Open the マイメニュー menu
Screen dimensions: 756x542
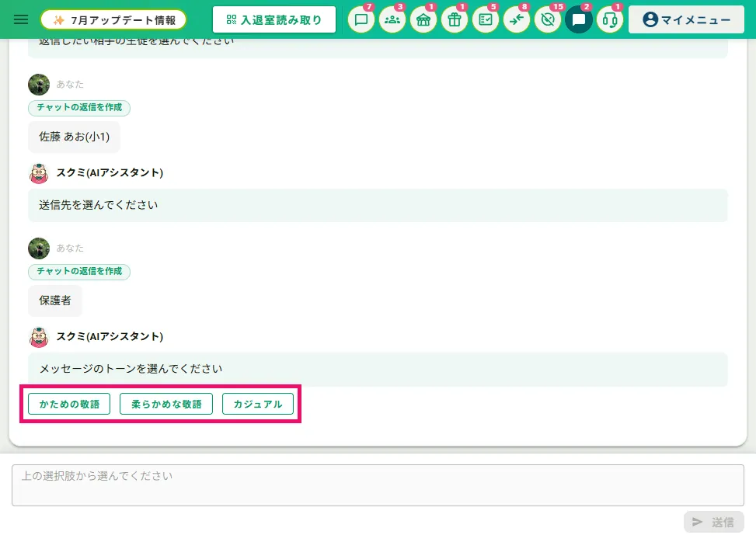point(686,19)
